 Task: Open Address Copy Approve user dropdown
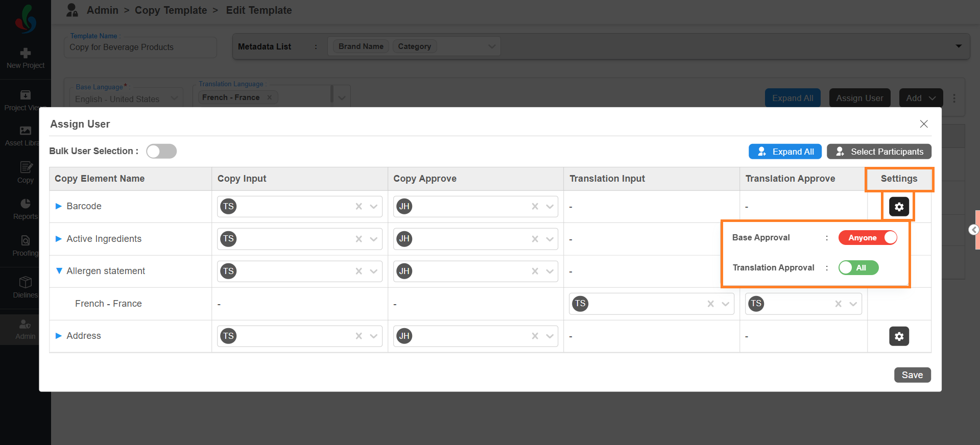pyautogui.click(x=550, y=336)
